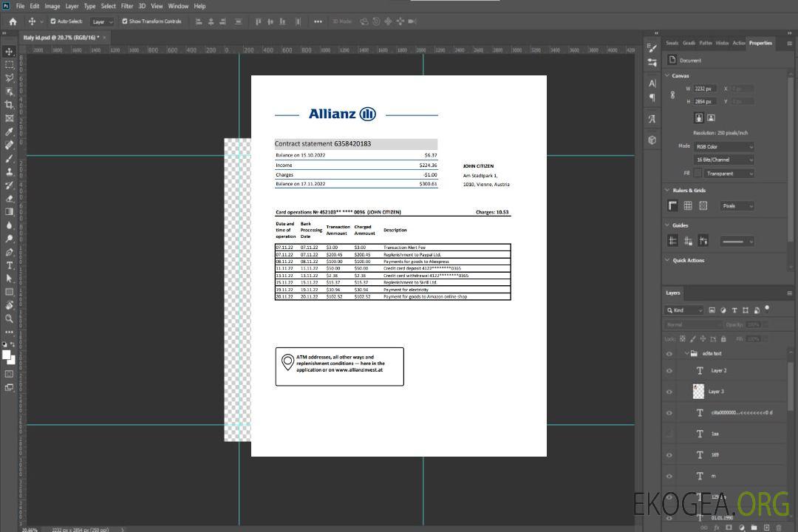Open the 16 Bits/Channel dropdown
798x532 pixels.
[x=723, y=160]
